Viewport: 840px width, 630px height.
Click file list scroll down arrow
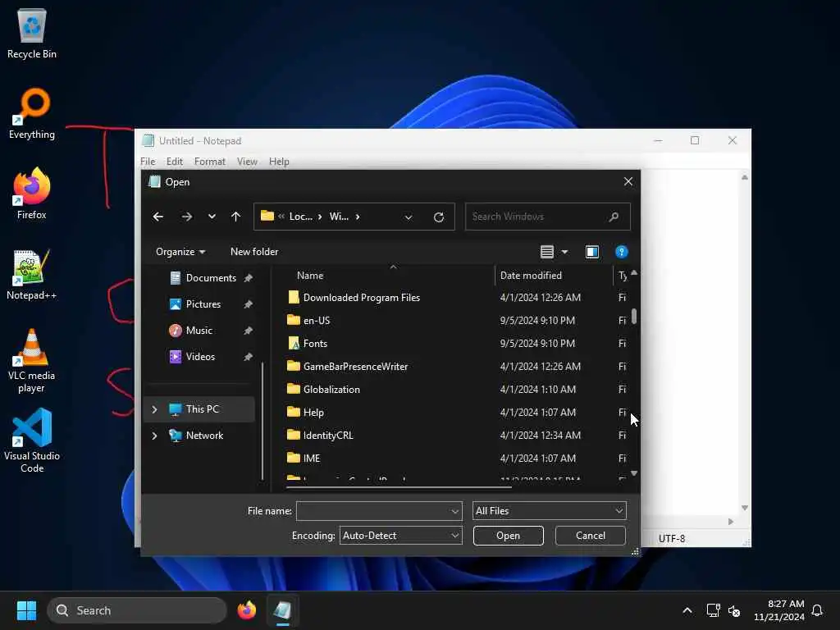click(634, 473)
